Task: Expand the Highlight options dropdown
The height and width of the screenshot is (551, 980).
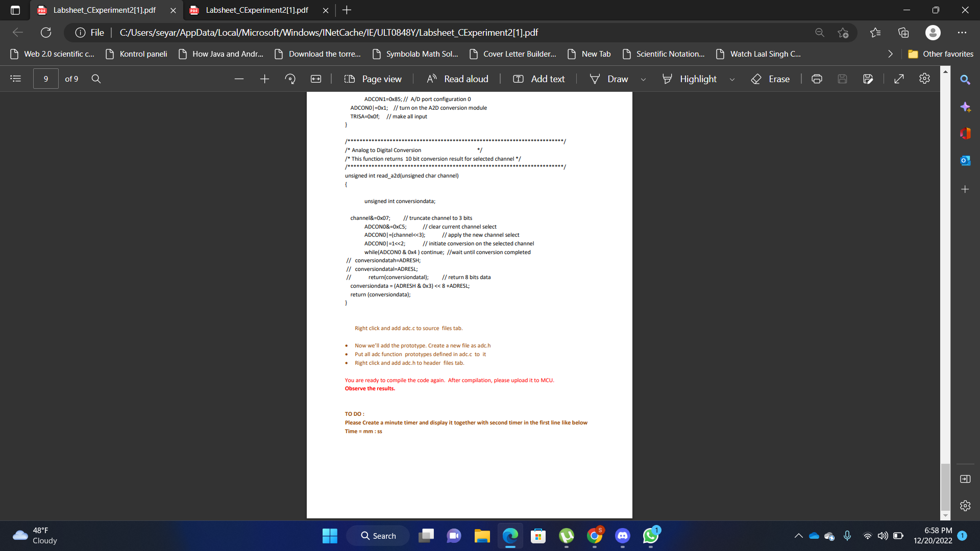Action: tap(732, 80)
